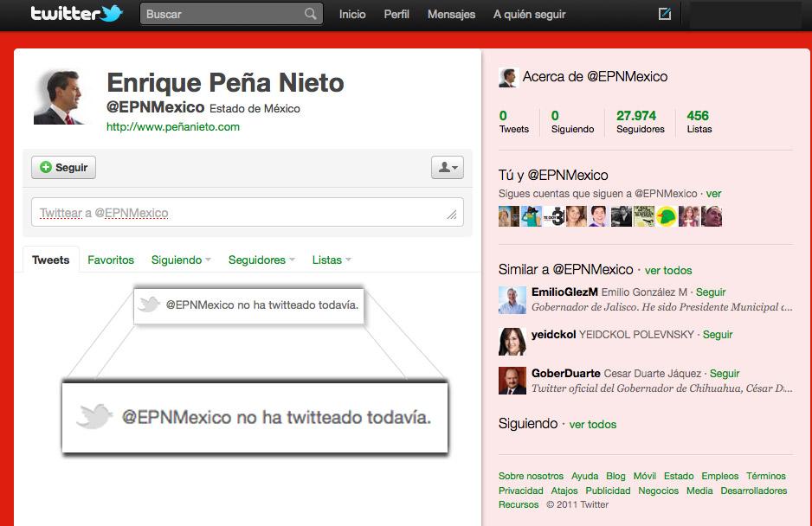Follow yeidckol with Seguir link

[x=718, y=335]
